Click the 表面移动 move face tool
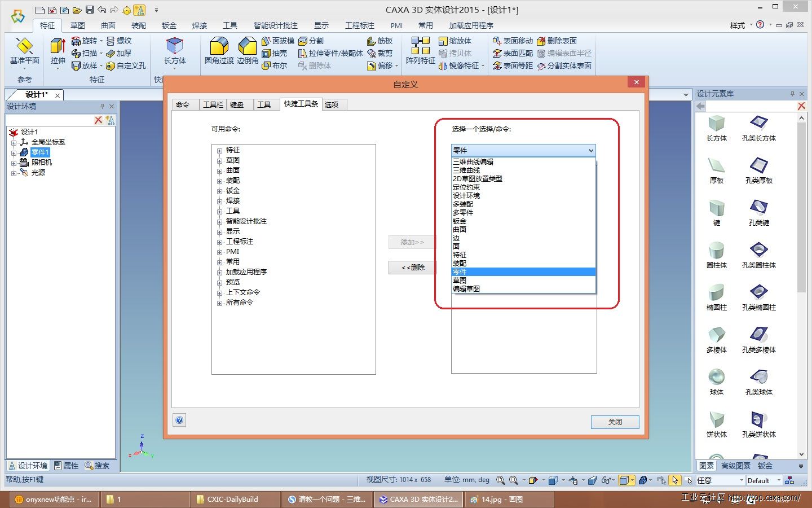 pyautogui.click(x=513, y=41)
